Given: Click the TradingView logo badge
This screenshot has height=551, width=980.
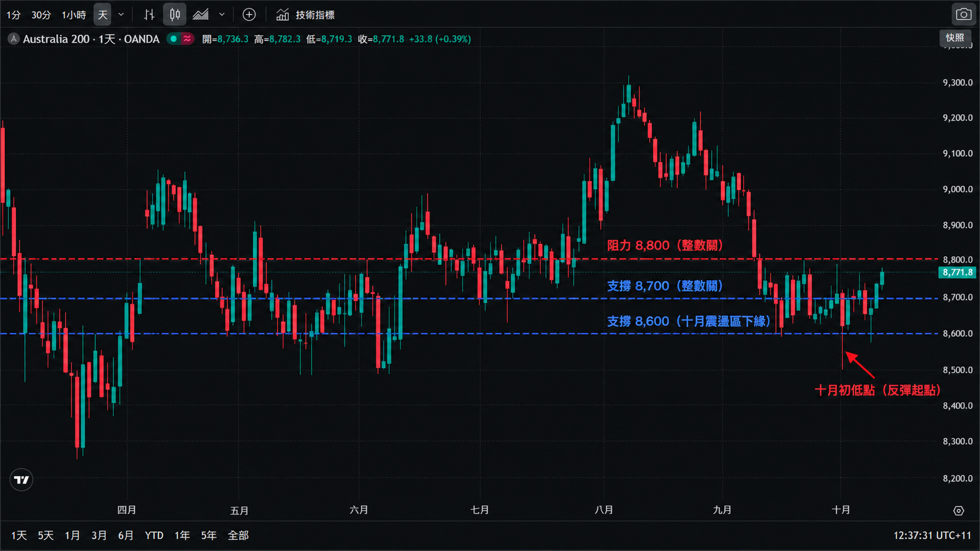Looking at the screenshot, I should click(x=22, y=480).
